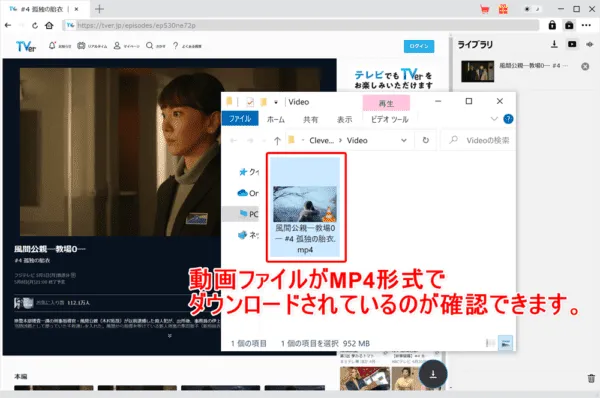The width and height of the screenshot is (600, 398).
Task: Open Explorer help question mark
Action: pos(508,119)
